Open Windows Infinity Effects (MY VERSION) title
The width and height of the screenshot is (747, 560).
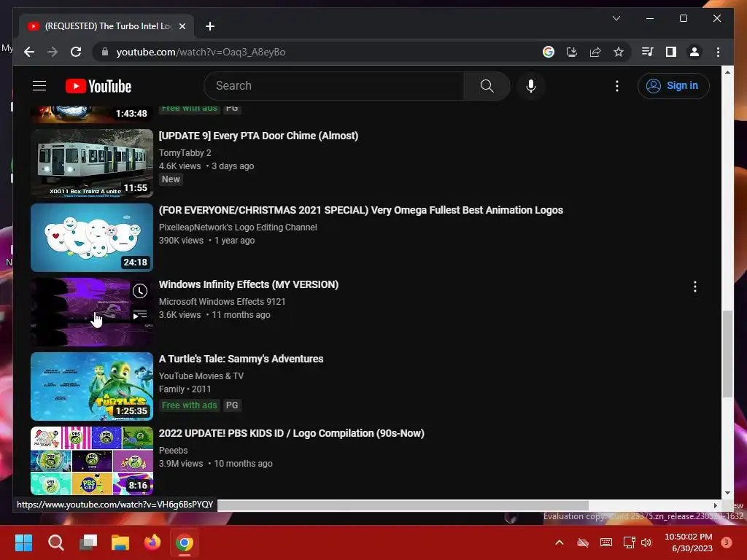tap(249, 284)
